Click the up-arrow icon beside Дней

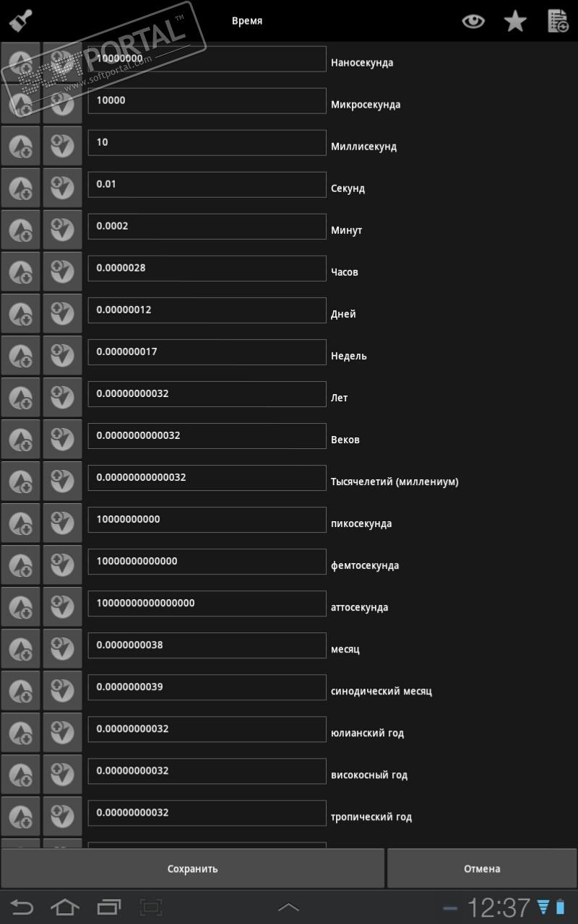tap(20, 314)
